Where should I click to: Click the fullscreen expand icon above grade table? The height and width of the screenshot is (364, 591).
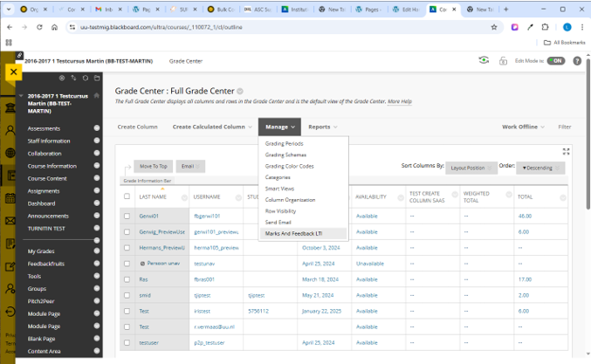pyautogui.click(x=567, y=152)
